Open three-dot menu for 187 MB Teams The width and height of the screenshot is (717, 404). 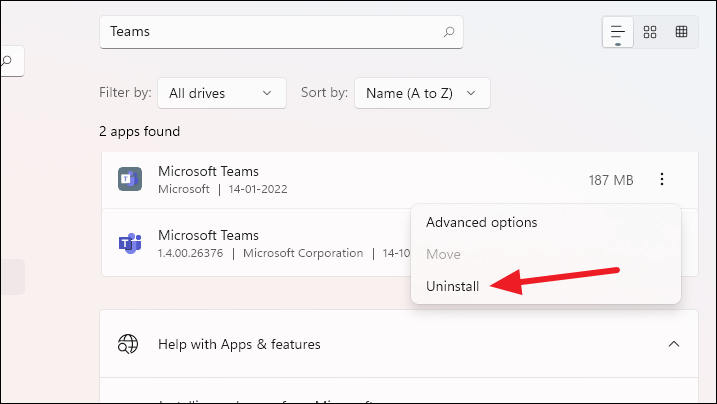662,179
